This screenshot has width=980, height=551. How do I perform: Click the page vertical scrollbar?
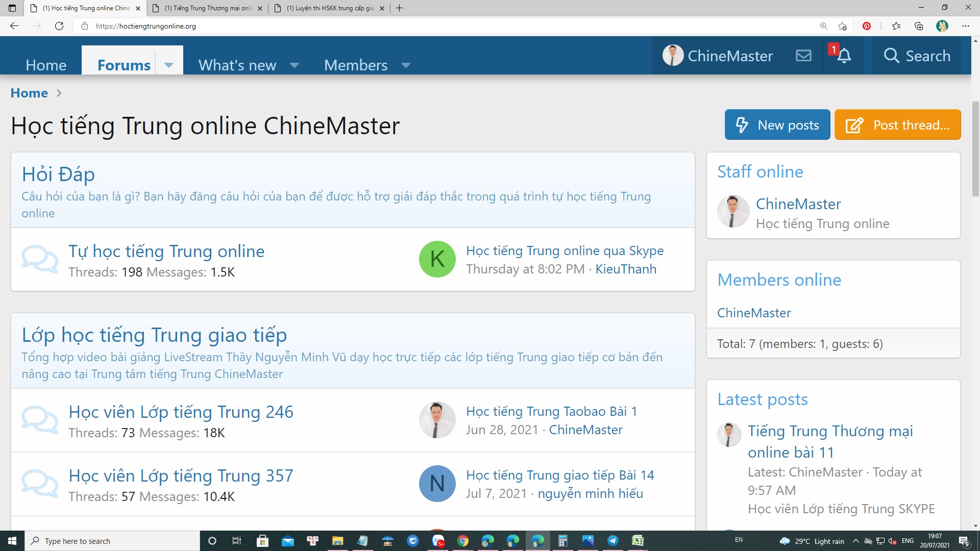pyautogui.click(x=975, y=148)
